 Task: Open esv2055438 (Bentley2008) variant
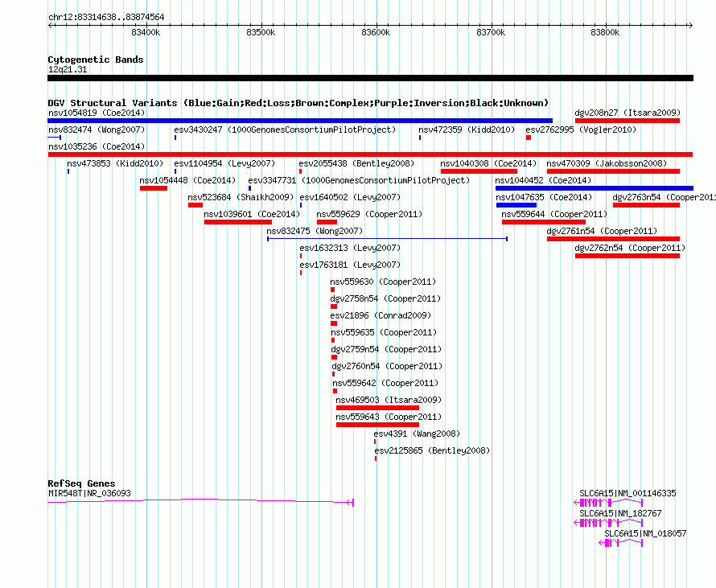[356, 163]
